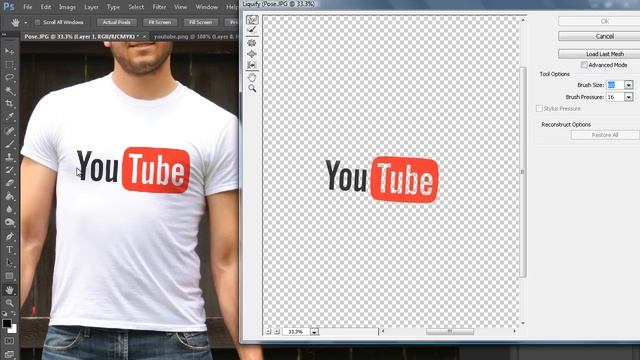640x360 pixels.
Task: Enable Advanced Mode checkbox
Action: (x=584, y=65)
